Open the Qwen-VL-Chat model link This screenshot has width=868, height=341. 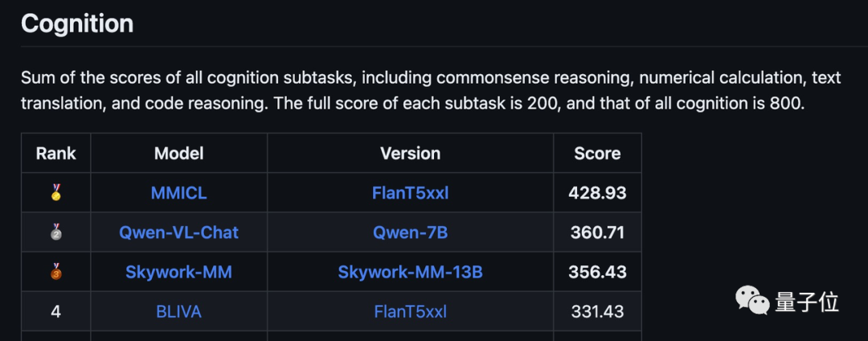pyautogui.click(x=178, y=232)
